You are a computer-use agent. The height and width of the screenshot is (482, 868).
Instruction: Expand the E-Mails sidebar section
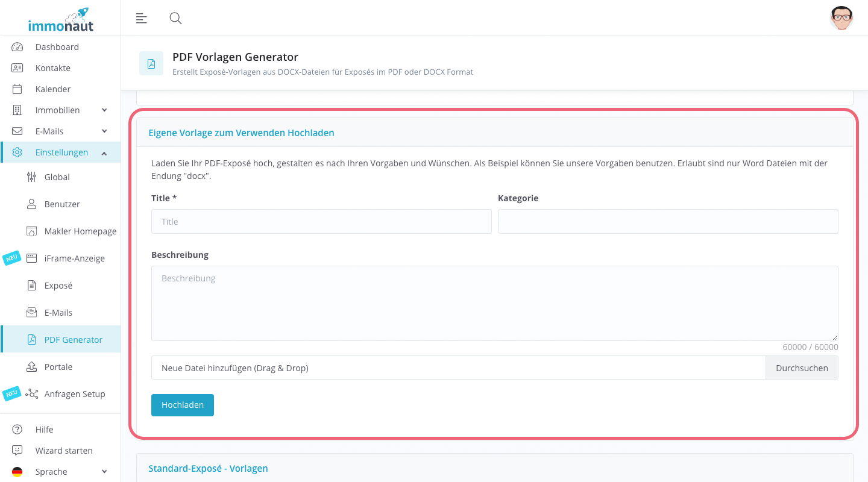pos(104,131)
